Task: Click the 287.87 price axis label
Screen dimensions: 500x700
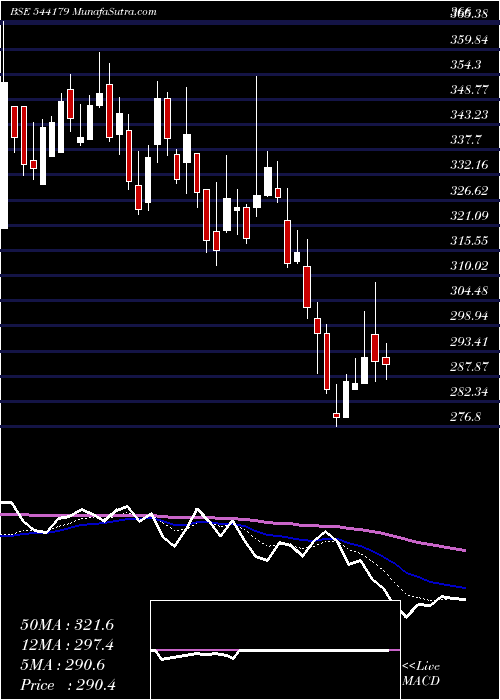Action: pos(468,367)
